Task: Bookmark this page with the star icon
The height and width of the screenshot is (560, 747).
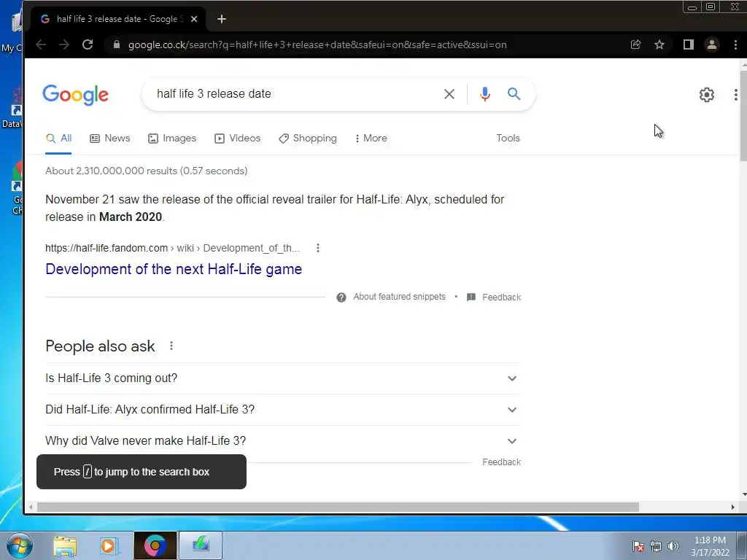Action: click(x=659, y=44)
